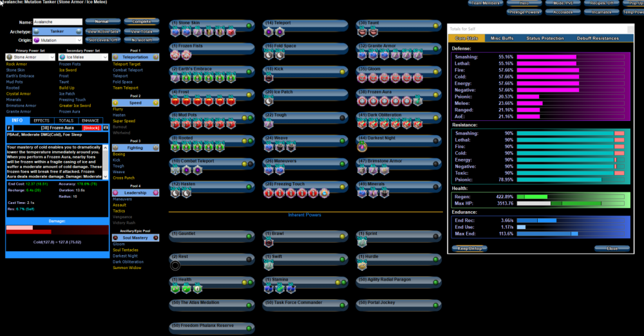Open the EFFECTS tab in info panel
Viewport: 644px width, 336px height.
pyautogui.click(x=42, y=120)
